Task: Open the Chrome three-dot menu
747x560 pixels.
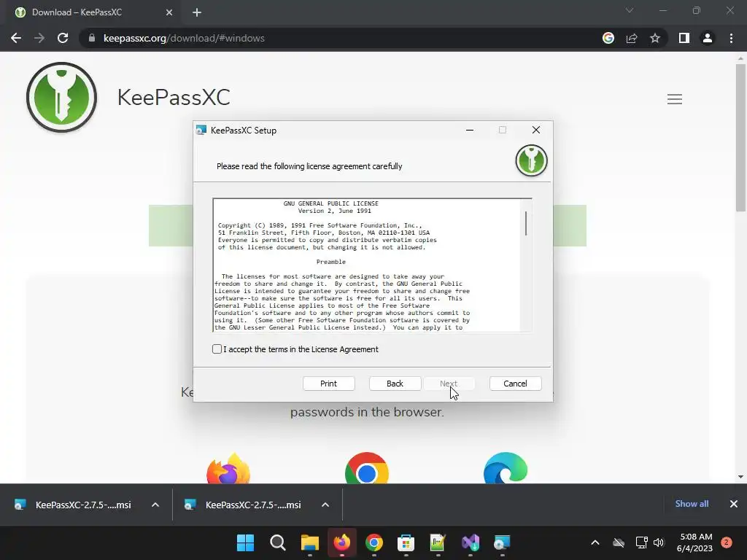Action: point(731,38)
